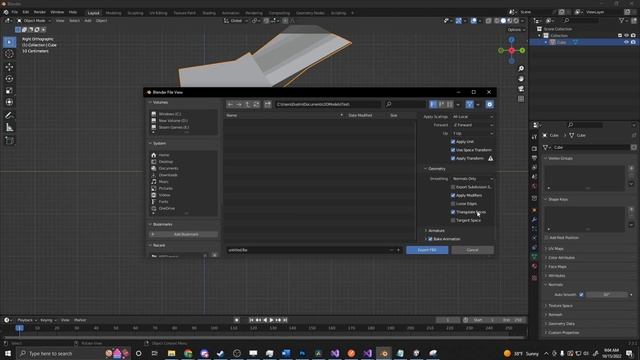The height and width of the screenshot is (360, 640).
Task: Open the Modifiers wrench tab in Properties
Action: 534,220
